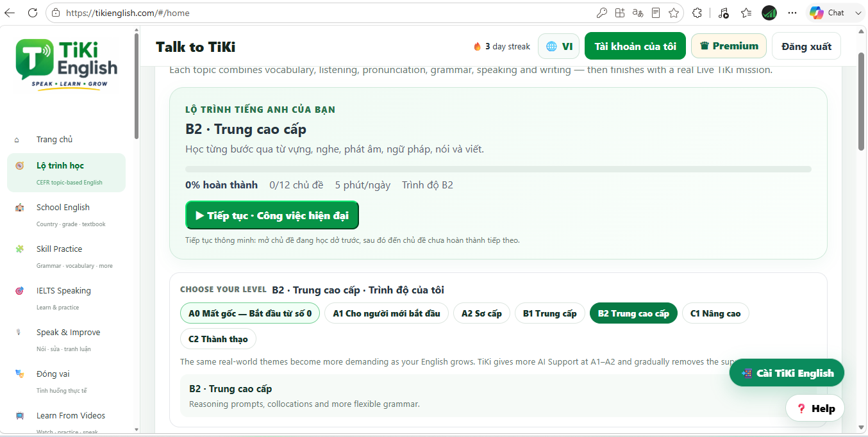Open Learn From Videos in the sidebar
The width and height of the screenshot is (868, 437).
67,420
